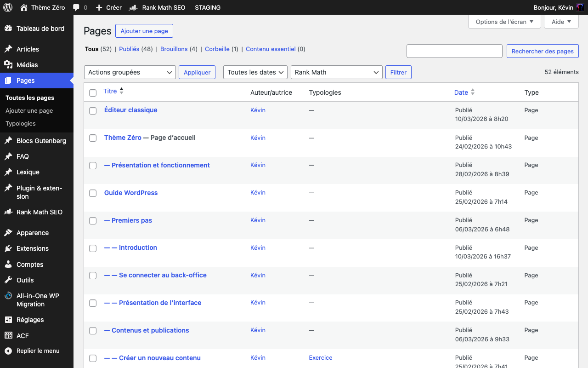
Task: Focus the page search input field
Action: (454, 51)
